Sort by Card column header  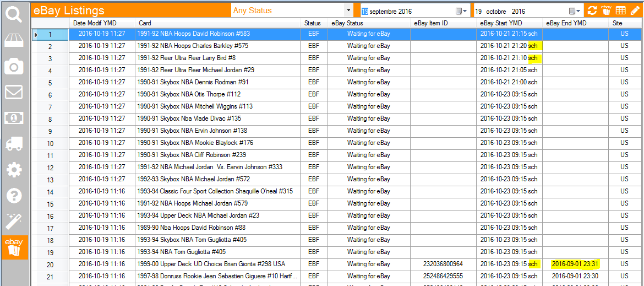point(218,24)
